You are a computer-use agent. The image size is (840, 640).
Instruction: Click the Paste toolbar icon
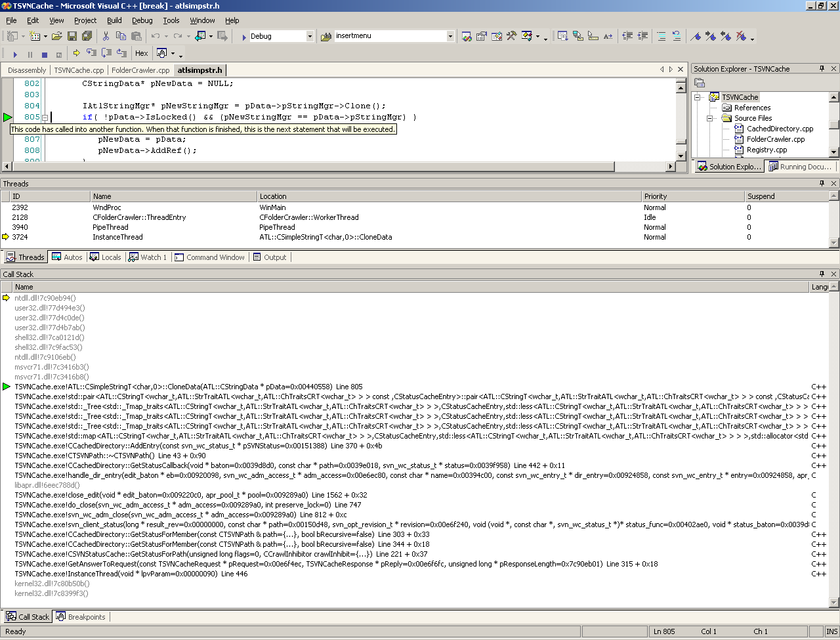pos(136,36)
